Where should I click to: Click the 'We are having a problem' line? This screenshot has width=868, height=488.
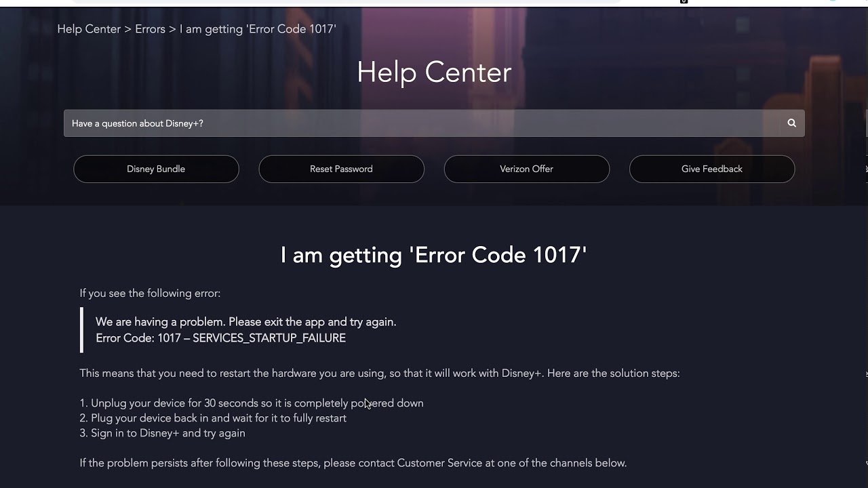pos(245,322)
